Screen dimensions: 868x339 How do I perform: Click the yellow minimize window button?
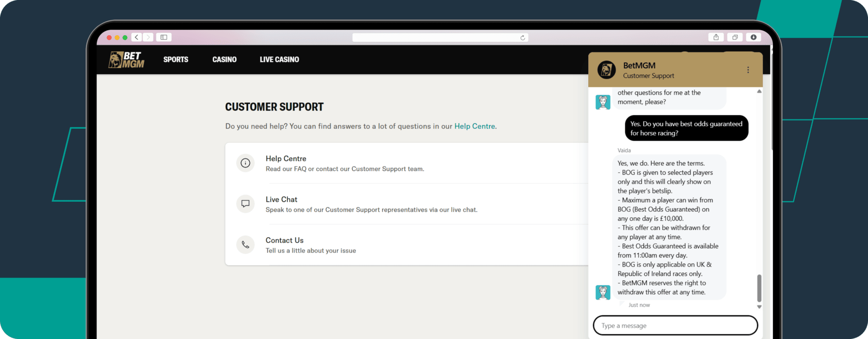pyautogui.click(x=117, y=38)
